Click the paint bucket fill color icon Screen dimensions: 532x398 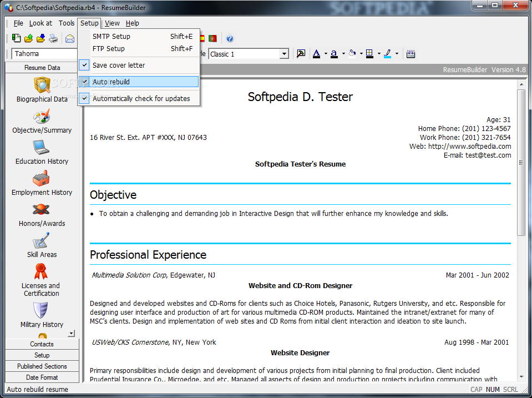pyautogui.click(x=352, y=54)
